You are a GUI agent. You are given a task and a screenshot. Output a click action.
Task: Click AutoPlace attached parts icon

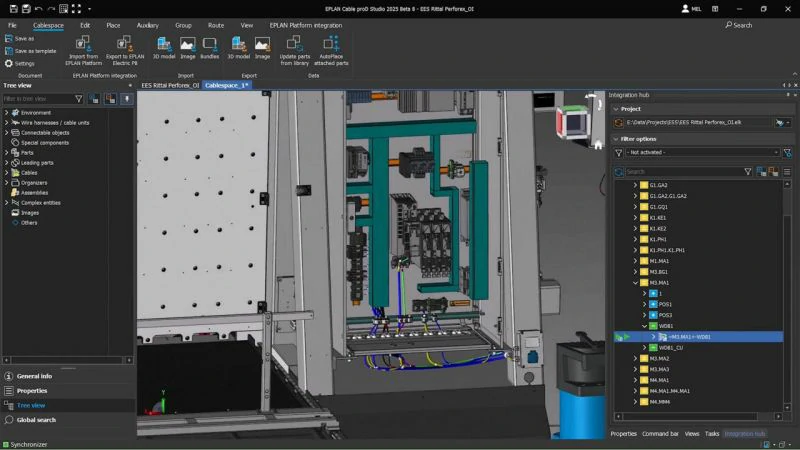[x=331, y=44]
